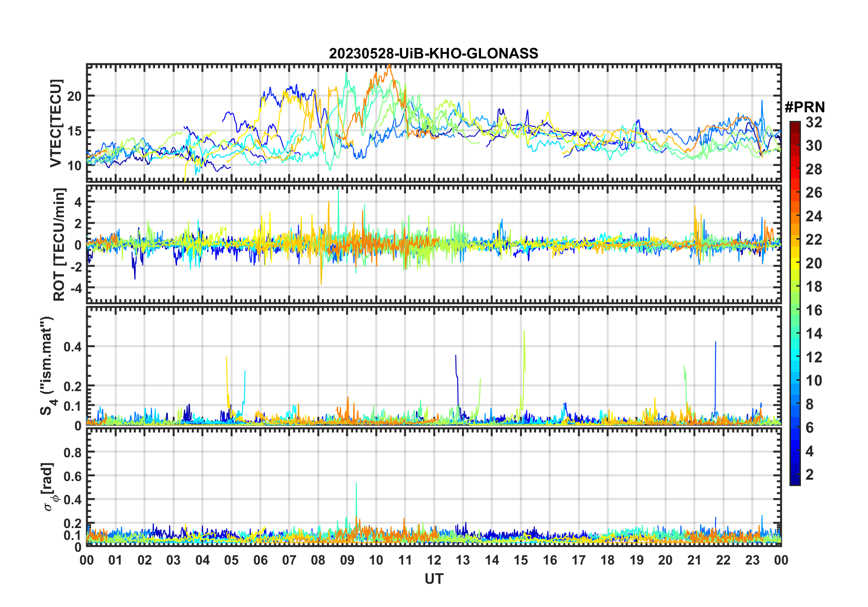
Task: Click the dark blue bottom of colorbar
Action: [x=795, y=482]
